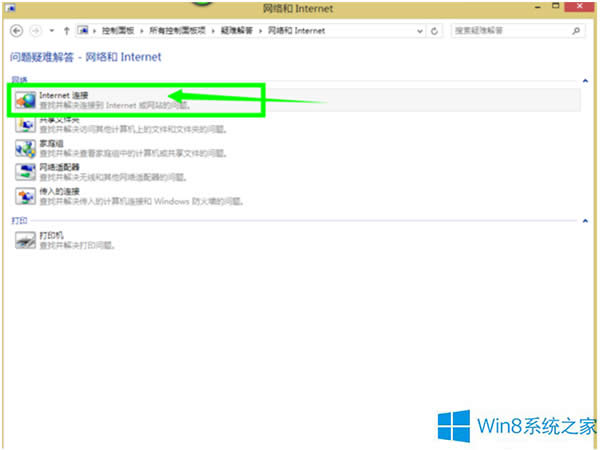This screenshot has height=450, width=600.
Task: Click the 打印 section header
Action: pyautogui.click(x=19, y=221)
